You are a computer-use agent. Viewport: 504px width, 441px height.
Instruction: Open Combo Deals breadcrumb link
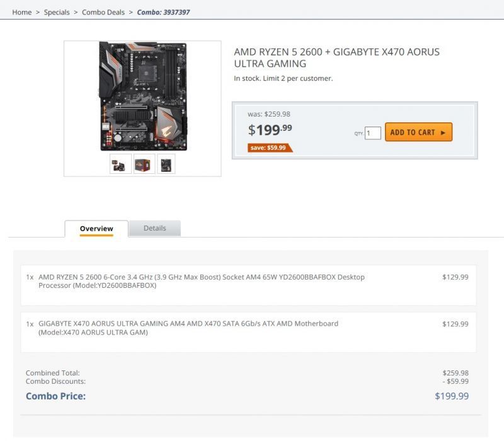(x=103, y=12)
